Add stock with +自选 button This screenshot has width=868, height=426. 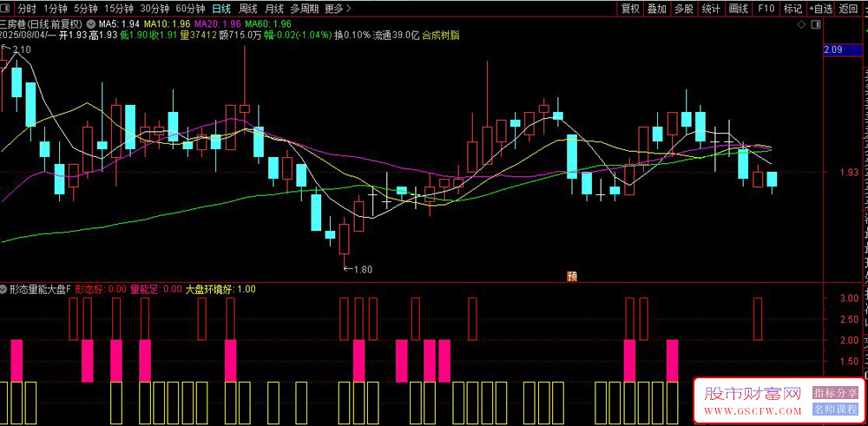pyautogui.click(x=820, y=9)
